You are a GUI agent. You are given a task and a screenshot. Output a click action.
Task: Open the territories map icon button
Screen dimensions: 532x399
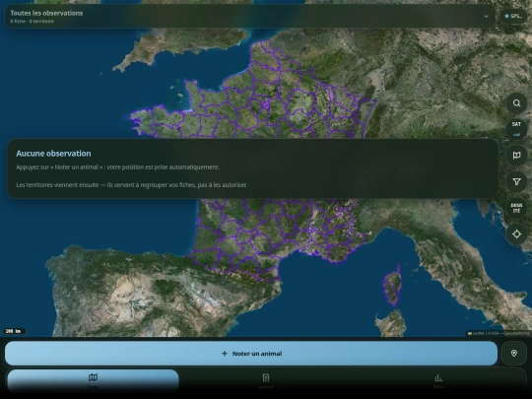[516, 156]
